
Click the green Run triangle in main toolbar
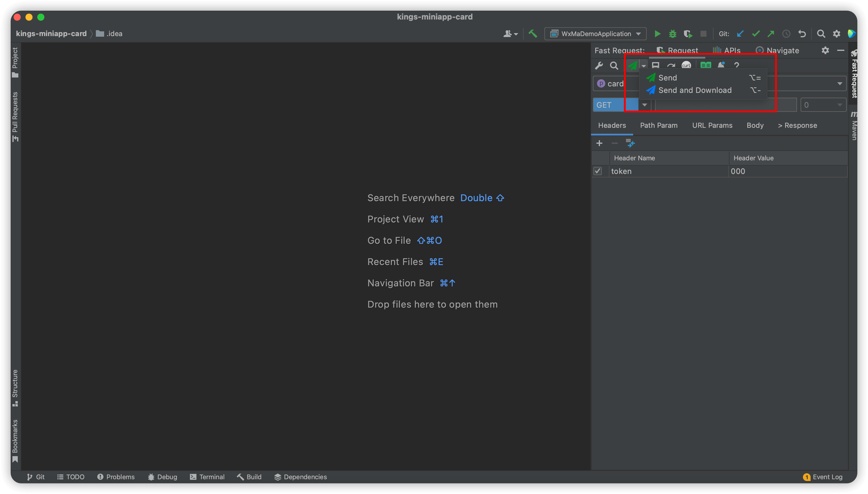pyautogui.click(x=657, y=34)
